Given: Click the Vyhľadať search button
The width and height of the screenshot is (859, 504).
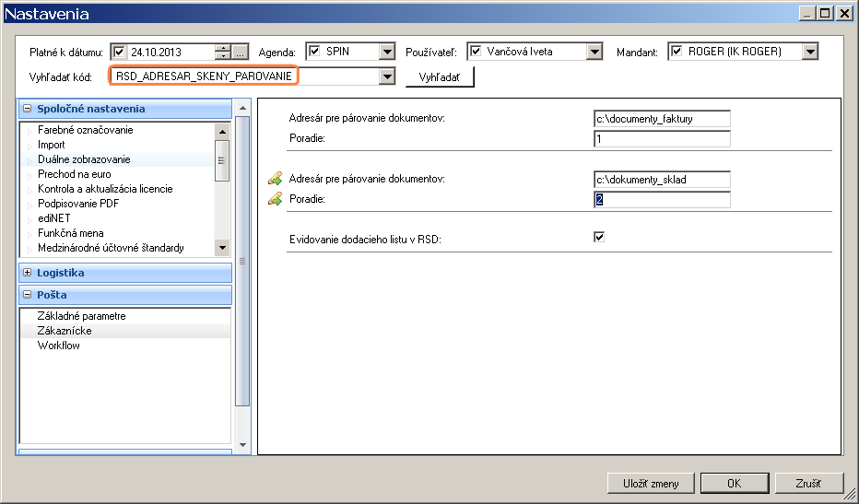Looking at the screenshot, I should 440,77.
